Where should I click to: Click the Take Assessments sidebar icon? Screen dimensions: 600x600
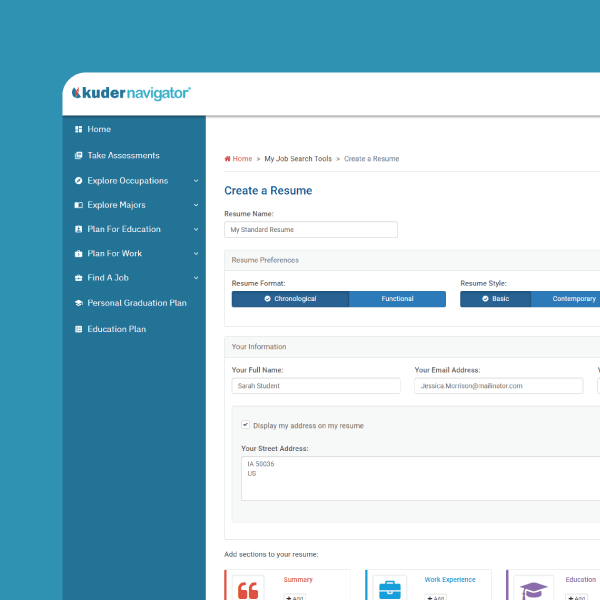[78, 155]
